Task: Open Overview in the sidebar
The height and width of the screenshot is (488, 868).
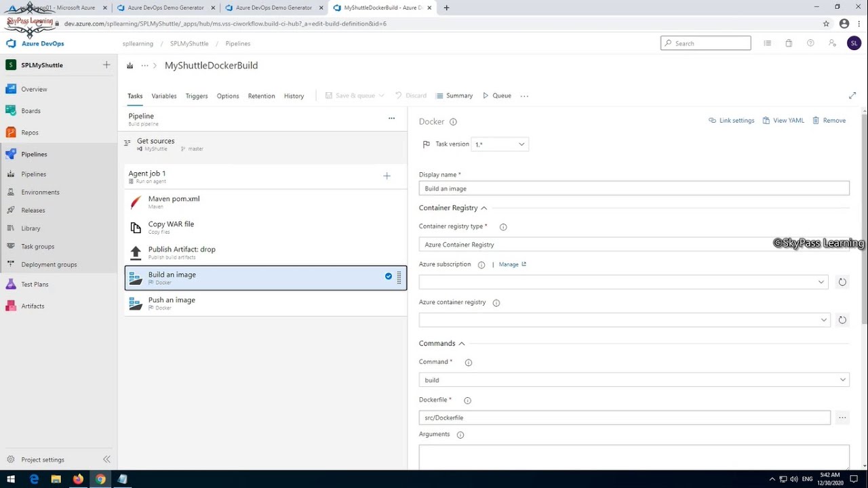Action: click(x=34, y=89)
